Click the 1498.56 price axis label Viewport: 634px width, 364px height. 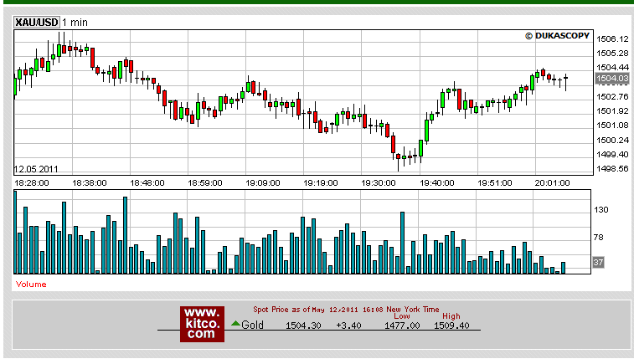click(613, 169)
